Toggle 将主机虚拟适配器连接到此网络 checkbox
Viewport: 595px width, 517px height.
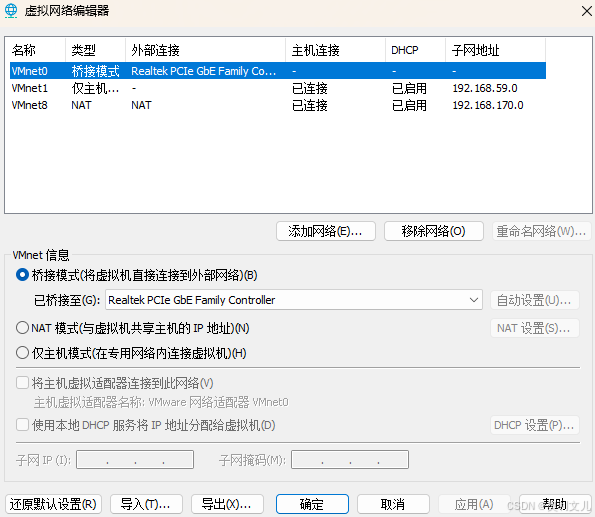[22, 383]
